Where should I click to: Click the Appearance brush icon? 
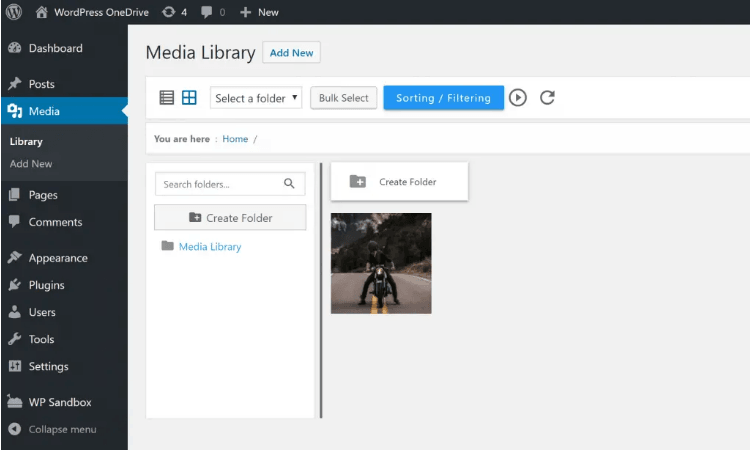(15, 258)
